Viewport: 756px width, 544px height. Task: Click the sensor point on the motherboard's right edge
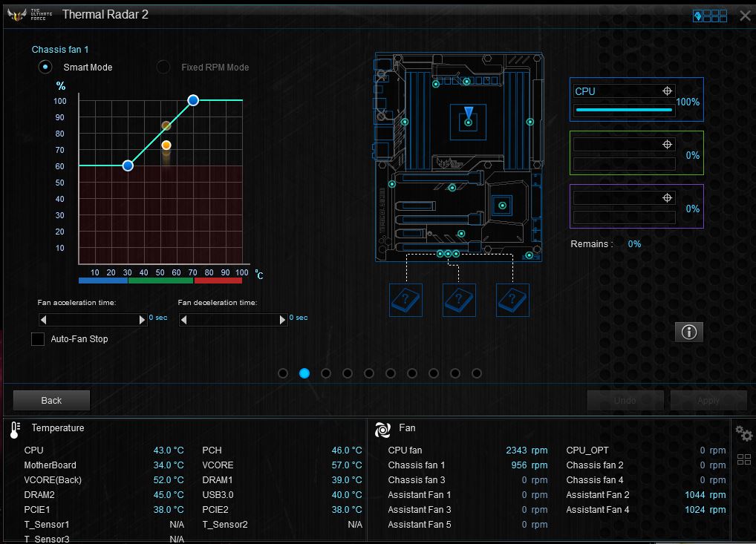(530, 122)
